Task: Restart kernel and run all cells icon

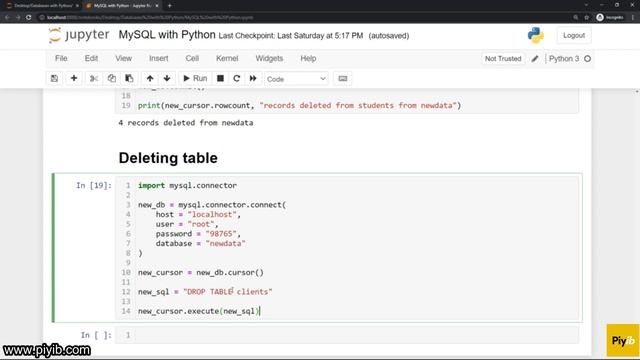Action: (253, 78)
